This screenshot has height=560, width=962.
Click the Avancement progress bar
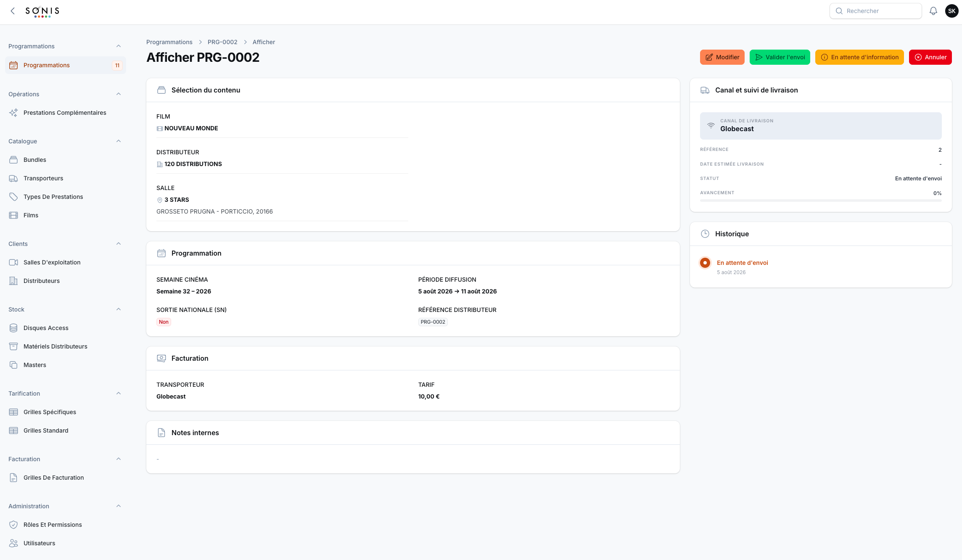tap(821, 201)
